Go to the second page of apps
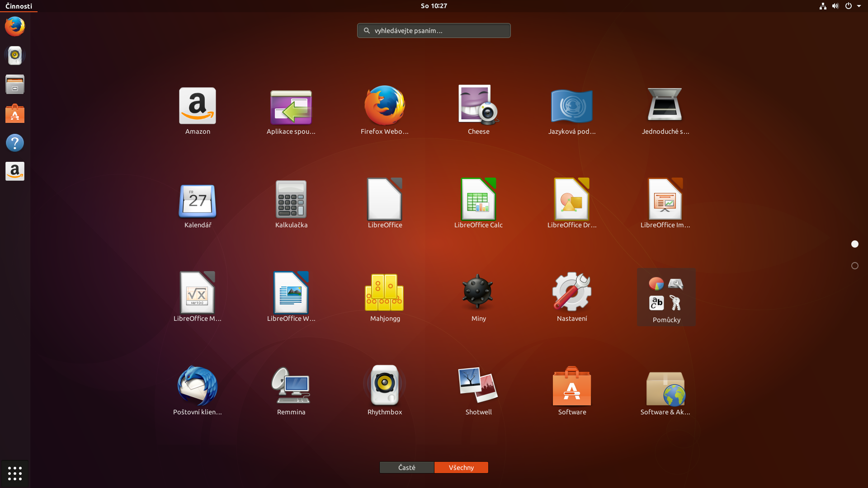Image resolution: width=868 pixels, height=488 pixels. pyautogui.click(x=855, y=266)
